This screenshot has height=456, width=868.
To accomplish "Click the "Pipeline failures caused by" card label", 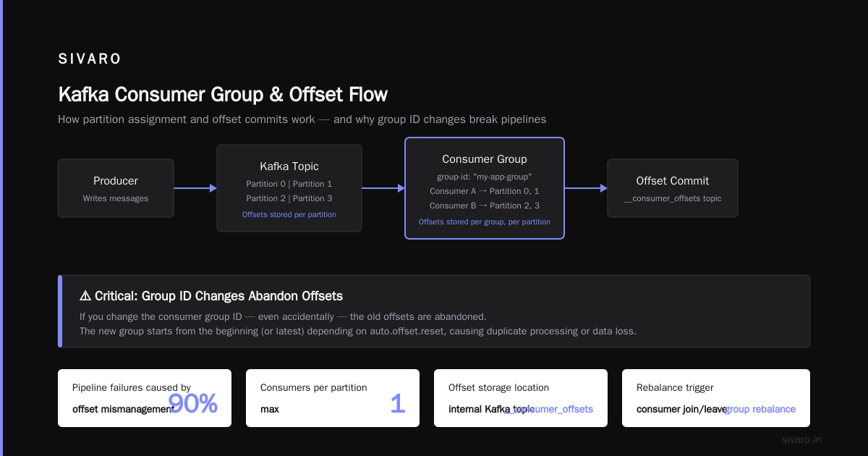I will 132,388.
